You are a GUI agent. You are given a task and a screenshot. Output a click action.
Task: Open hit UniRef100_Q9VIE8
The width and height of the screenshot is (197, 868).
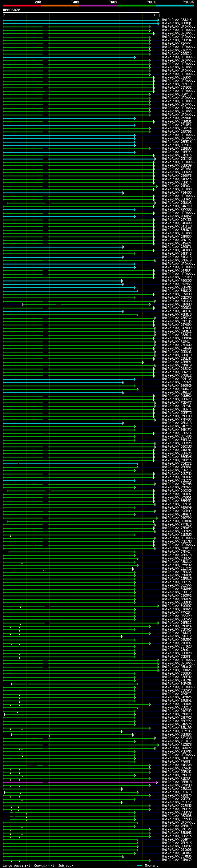[x=176, y=220]
